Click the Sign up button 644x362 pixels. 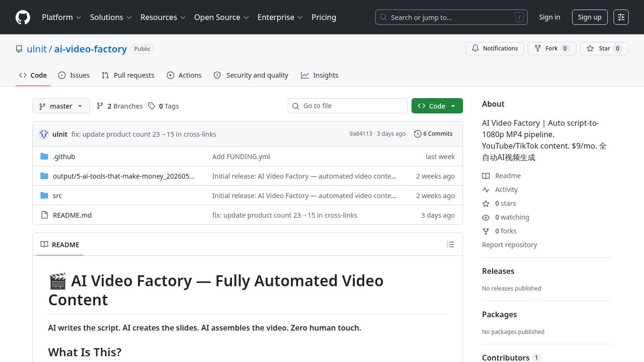click(590, 17)
